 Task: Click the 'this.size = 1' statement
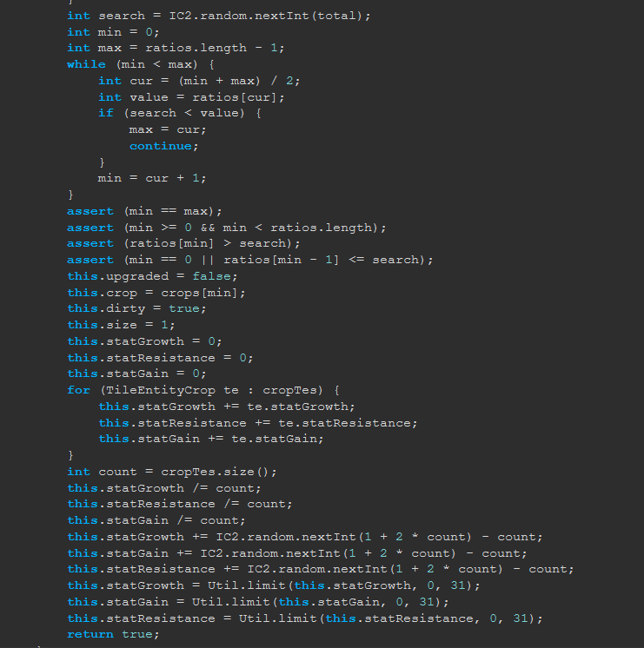tap(121, 325)
